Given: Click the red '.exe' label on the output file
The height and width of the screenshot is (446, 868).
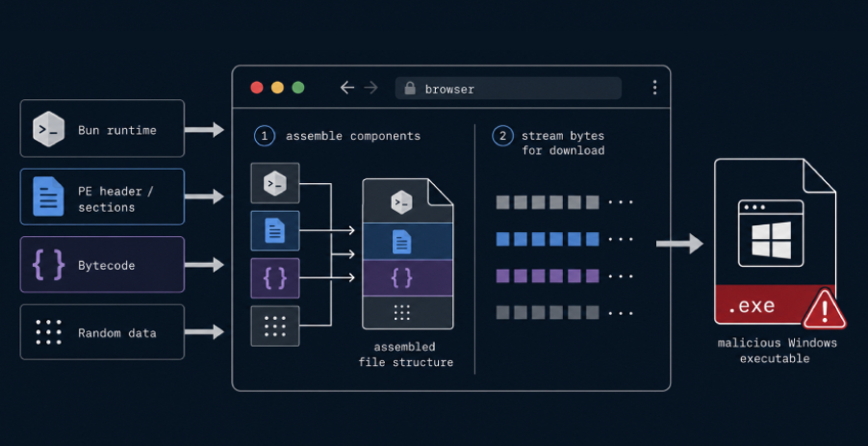Looking at the screenshot, I should point(752,306).
